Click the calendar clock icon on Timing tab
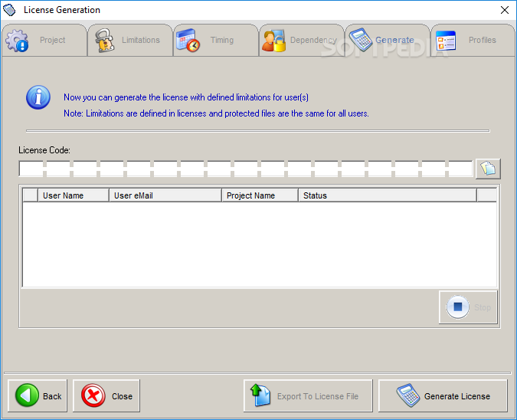 [188, 41]
